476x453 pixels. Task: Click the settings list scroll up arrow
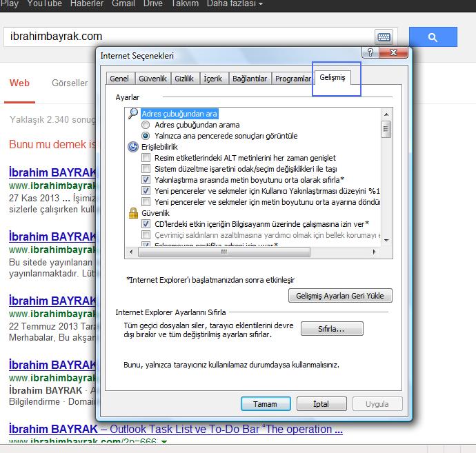tap(386, 114)
